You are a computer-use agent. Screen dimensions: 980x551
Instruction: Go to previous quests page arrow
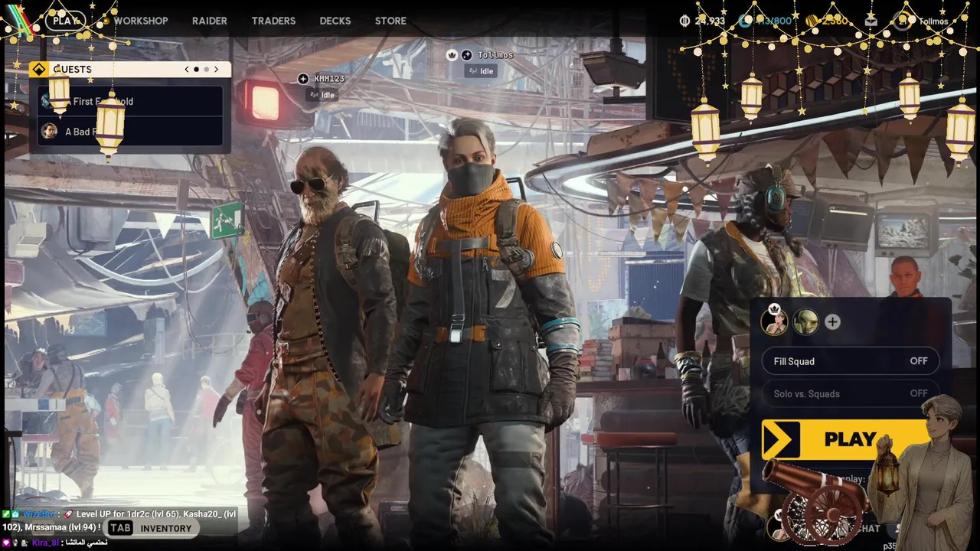pyautogui.click(x=187, y=69)
